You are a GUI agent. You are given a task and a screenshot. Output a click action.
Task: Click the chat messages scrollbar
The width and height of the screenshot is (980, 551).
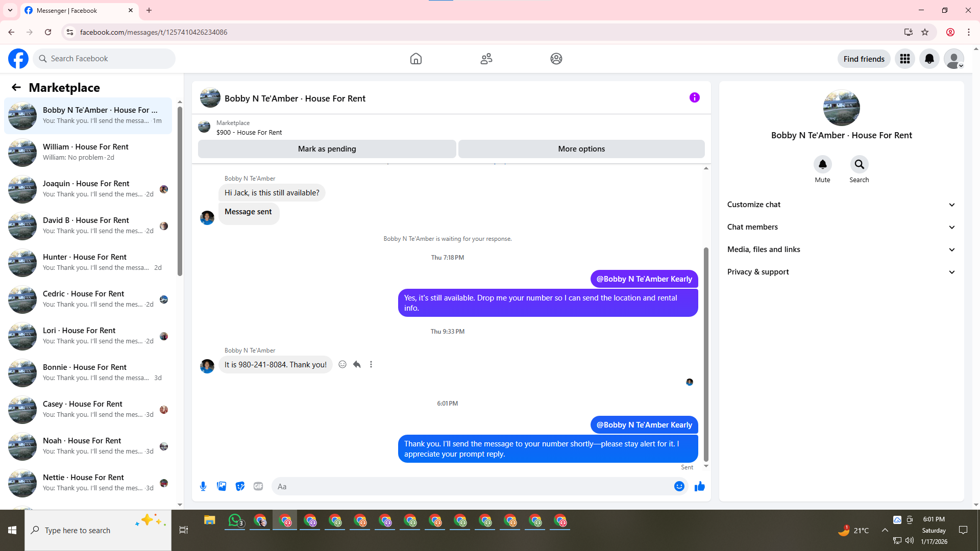(x=706, y=354)
